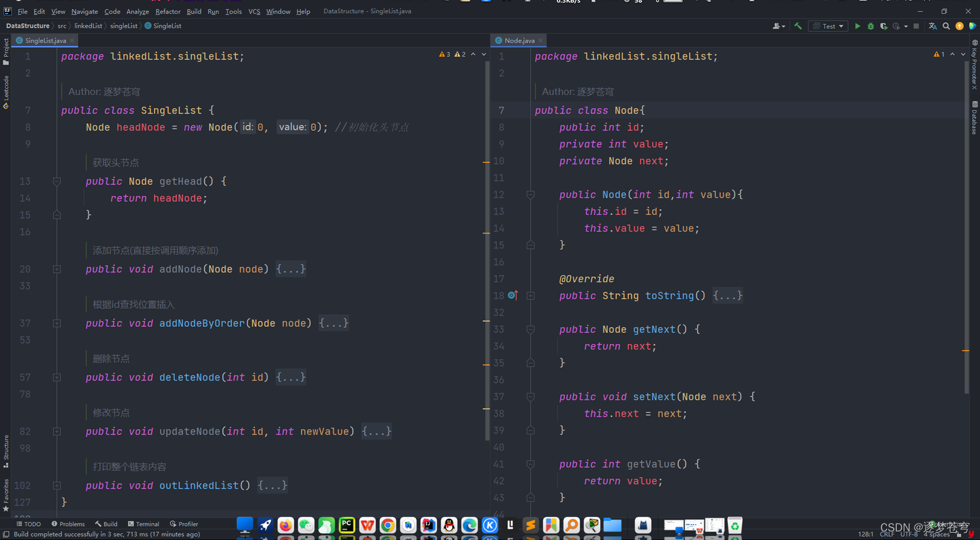Open the Favorites tool window

click(6, 495)
